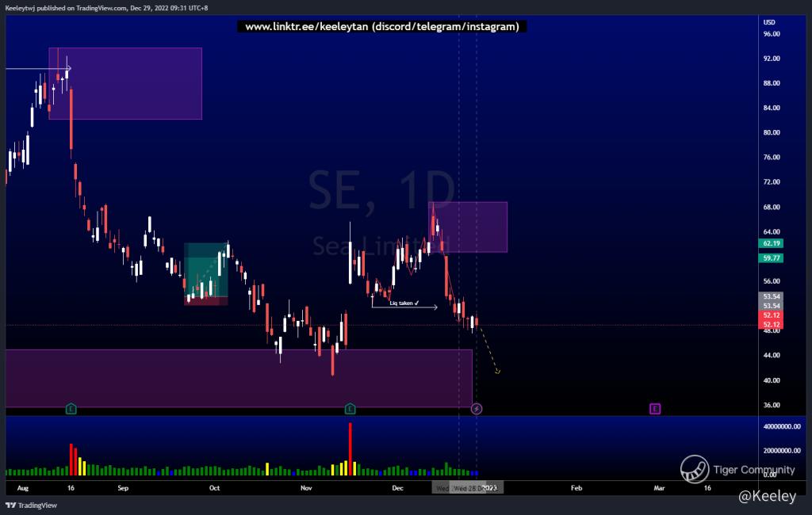Click the green 62.19 price label
Viewport: 812px width, 515px height.
click(x=771, y=243)
